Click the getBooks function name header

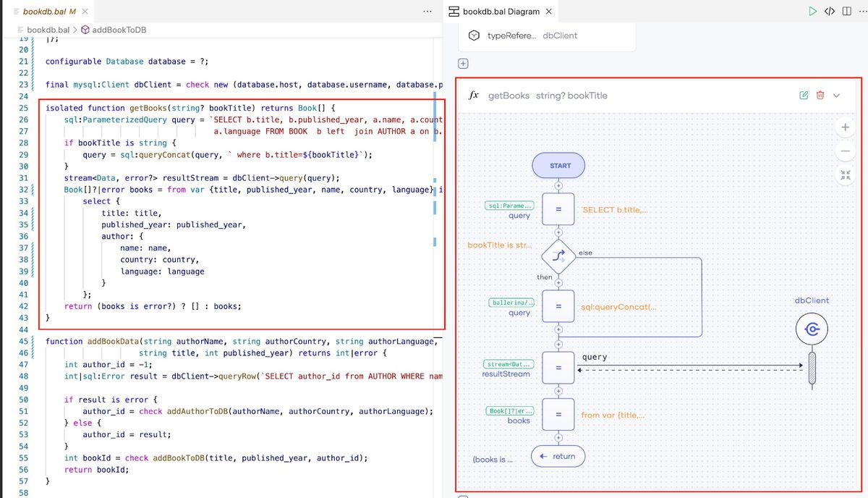[509, 96]
